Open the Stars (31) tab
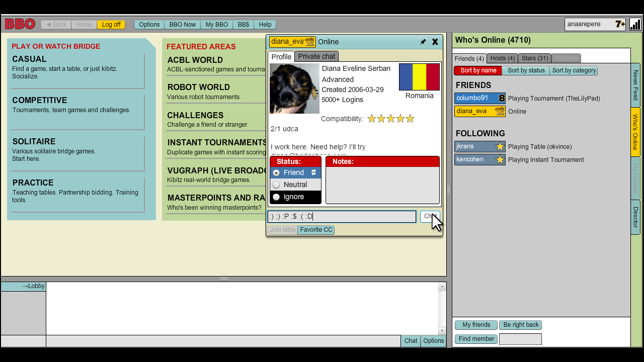This screenshot has width=644, height=362. (x=534, y=58)
